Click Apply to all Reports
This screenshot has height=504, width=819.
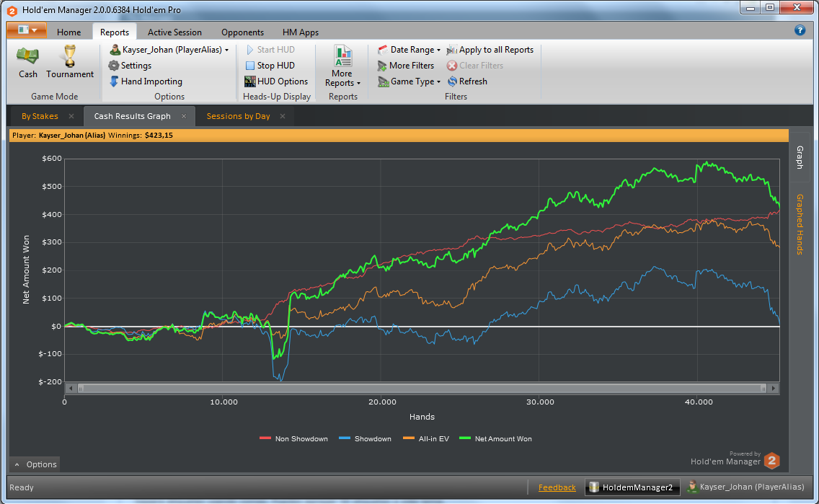coord(490,50)
